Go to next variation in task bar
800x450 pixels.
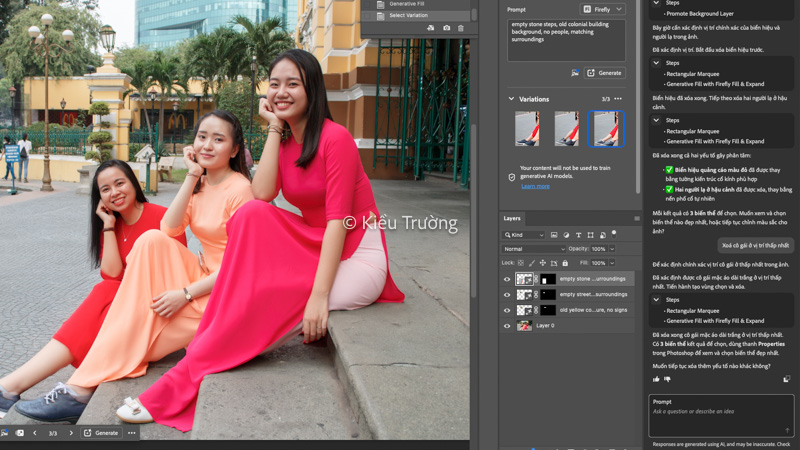(x=71, y=433)
